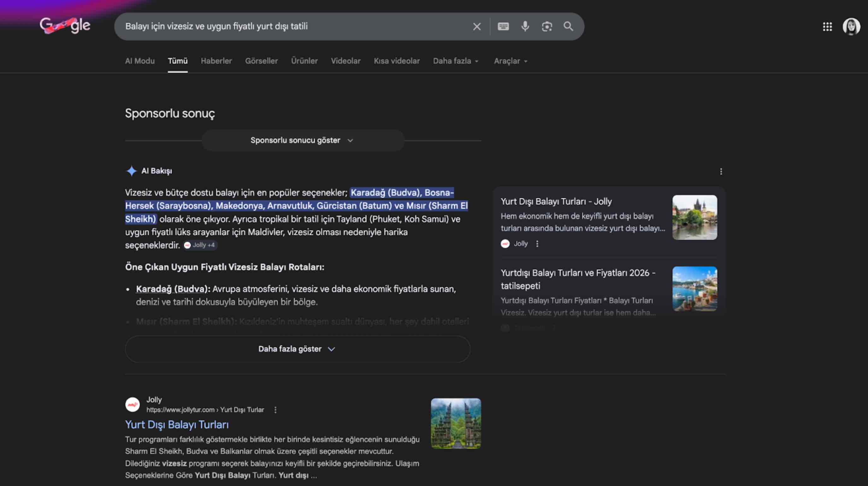Start voice search with the microphone icon
This screenshot has width=868, height=486.
pyautogui.click(x=525, y=26)
